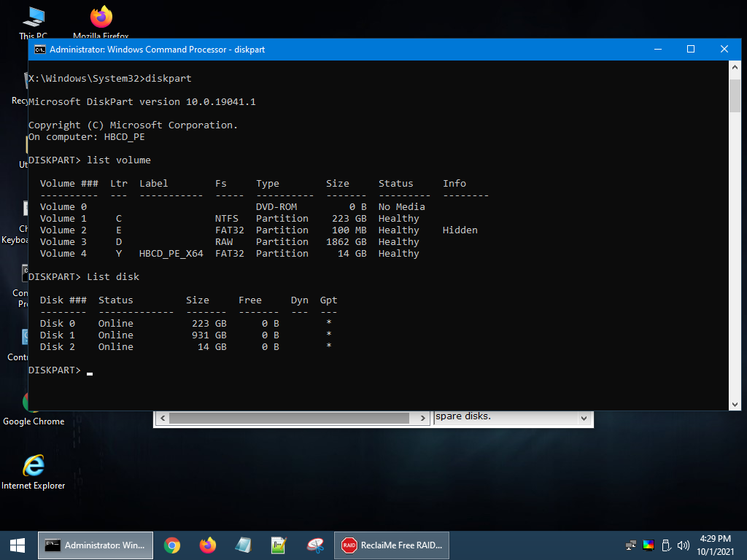Screen dimensions: 747x560
Task: Open the volume control in system tray
Action: pyautogui.click(x=684, y=545)
